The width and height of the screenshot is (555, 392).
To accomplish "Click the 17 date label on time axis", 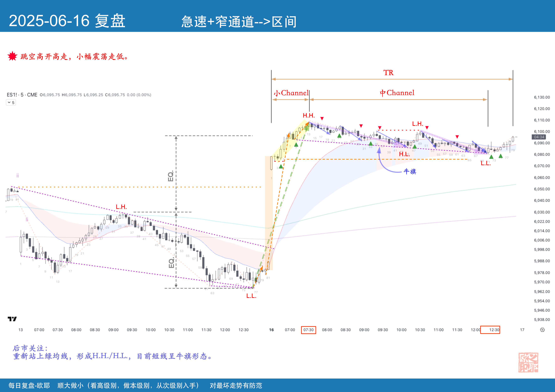I will (522, 330).
